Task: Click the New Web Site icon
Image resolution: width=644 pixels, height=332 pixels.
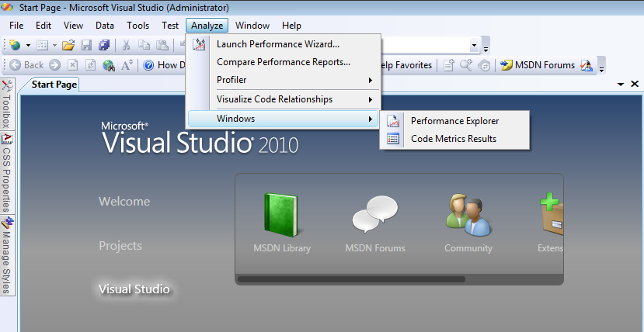Action: [15, 45]
